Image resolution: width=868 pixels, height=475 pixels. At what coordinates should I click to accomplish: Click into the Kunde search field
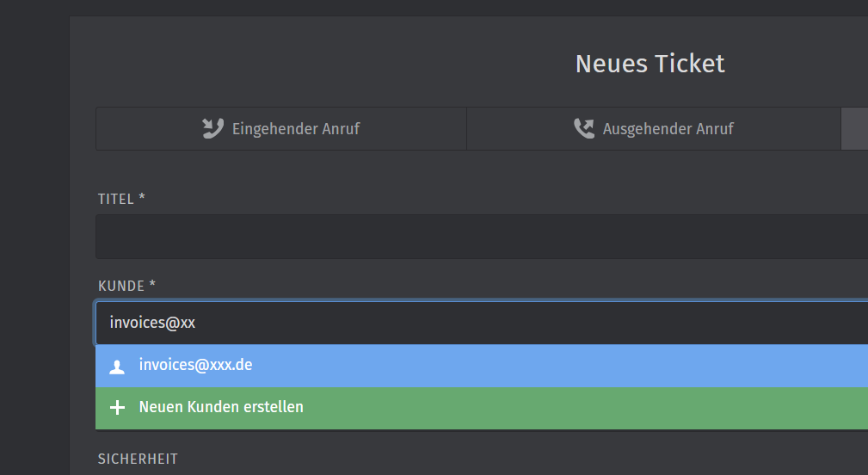(x=516, y=323)
